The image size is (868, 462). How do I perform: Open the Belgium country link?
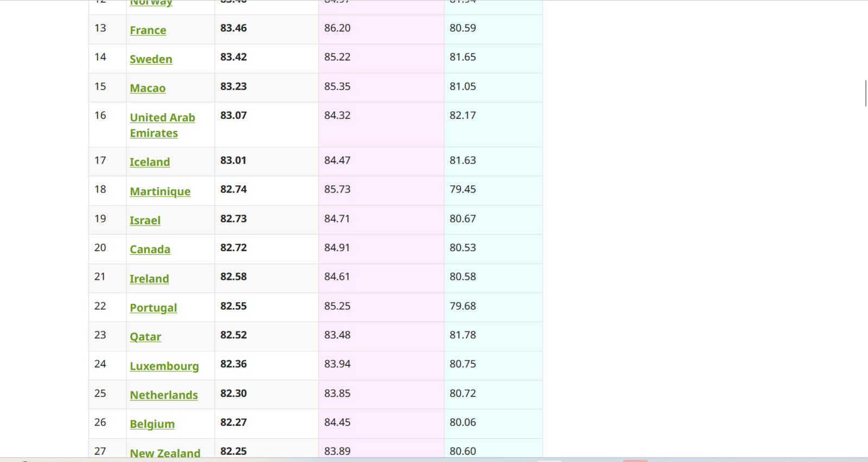[152, 424]
